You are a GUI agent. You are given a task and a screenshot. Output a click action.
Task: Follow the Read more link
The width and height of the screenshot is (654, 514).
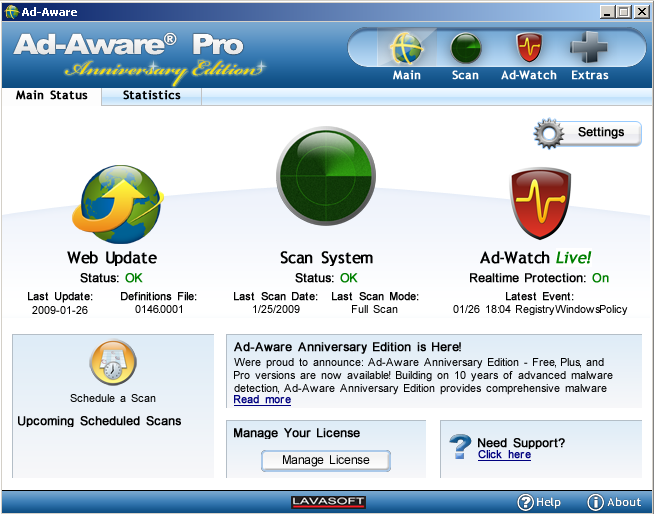262,400
